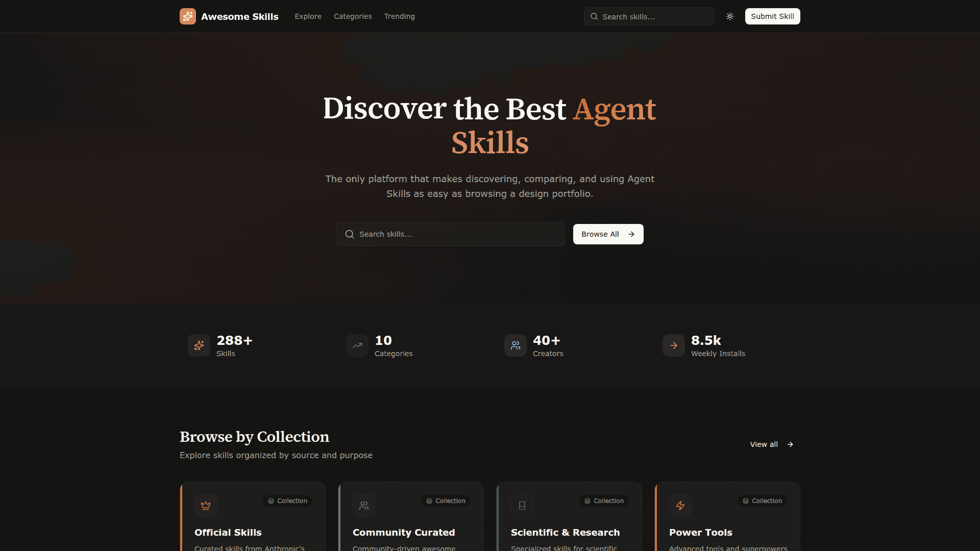Open the Categories nav item
Viewport: 980px width, 551px height.
[353, 16]
